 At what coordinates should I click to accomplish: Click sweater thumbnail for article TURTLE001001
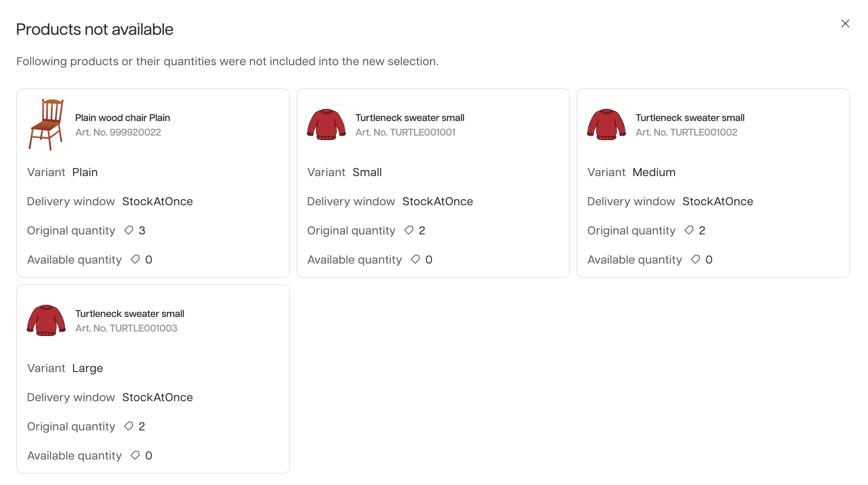point(326,125)
